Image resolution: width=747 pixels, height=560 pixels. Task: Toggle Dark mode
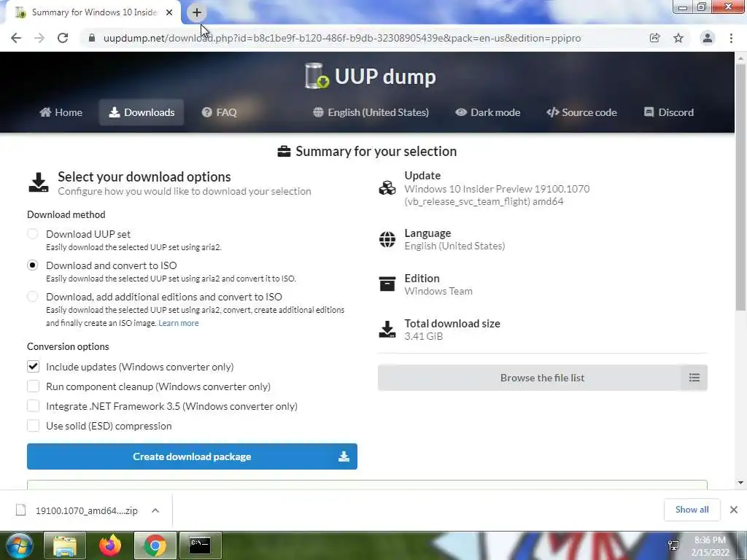tap(488, 112)
